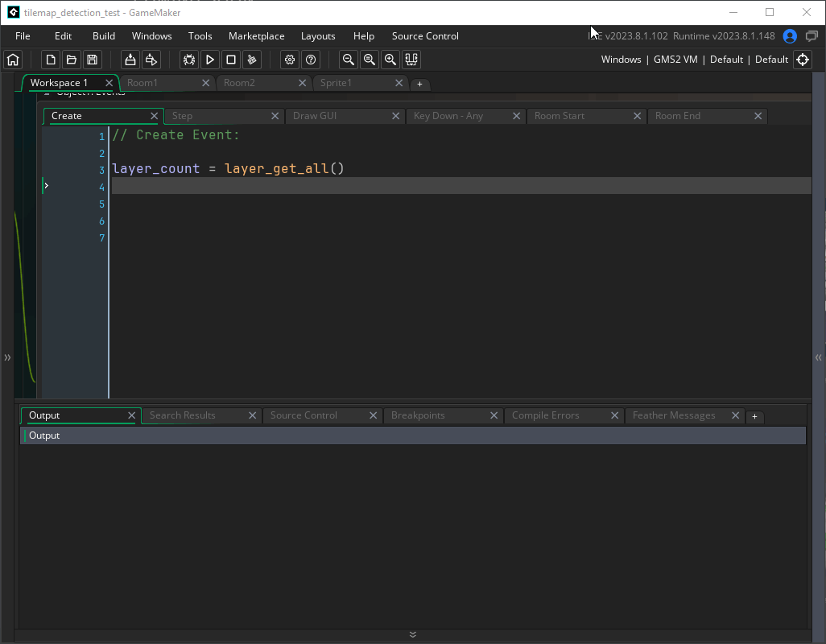This screenshot has height=644, width=826.
Task: Run the game with the Play icon
Action: tap(210, 60)
